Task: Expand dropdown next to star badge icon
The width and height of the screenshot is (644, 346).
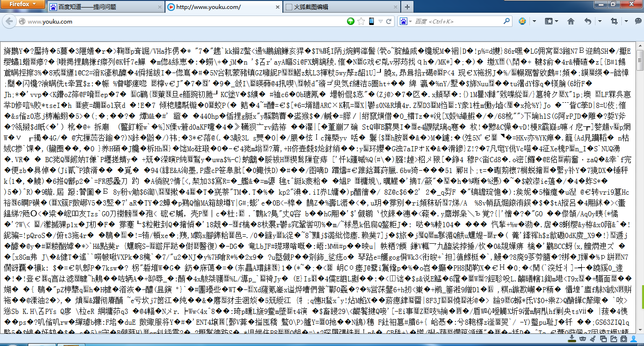Action: point(534,21)
